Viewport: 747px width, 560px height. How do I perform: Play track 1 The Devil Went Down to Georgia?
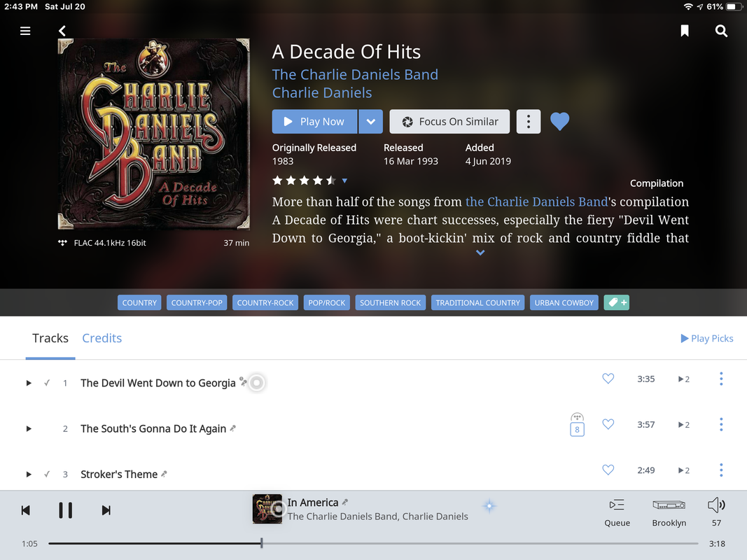(x=29, y=383)
